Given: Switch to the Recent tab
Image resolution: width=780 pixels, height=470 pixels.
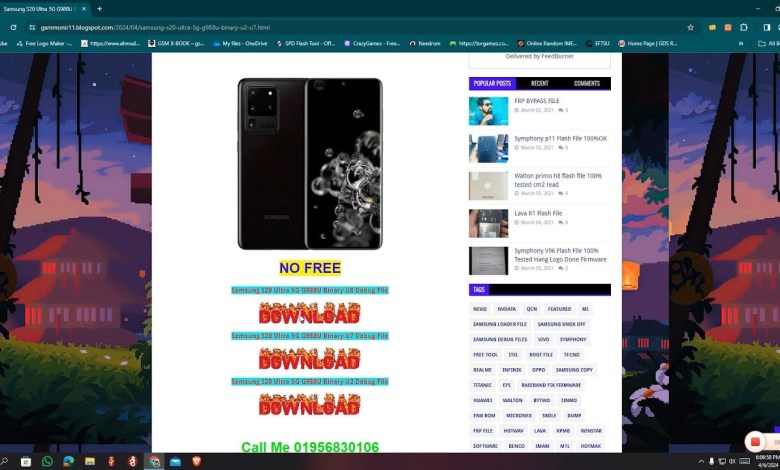Looking at the screenshot, I should [539, 83].
